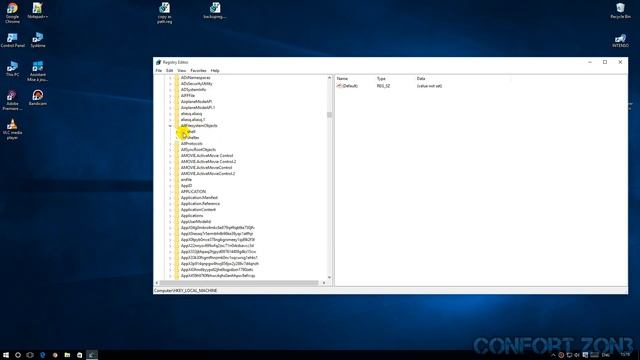This screenshot has height=360, width=640.
Task: Click the tree vertical scrollbar thumb
Action: coord(329,115)
